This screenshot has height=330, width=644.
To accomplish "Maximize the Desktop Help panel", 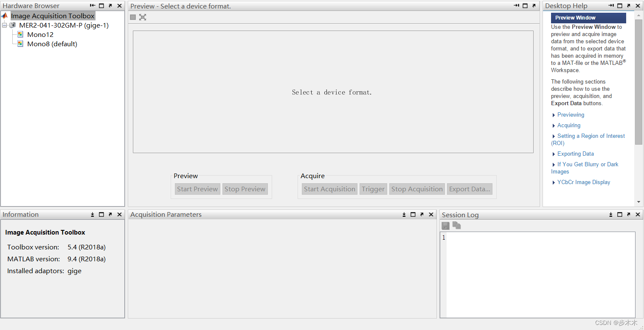I will click(x=620, y=6).
